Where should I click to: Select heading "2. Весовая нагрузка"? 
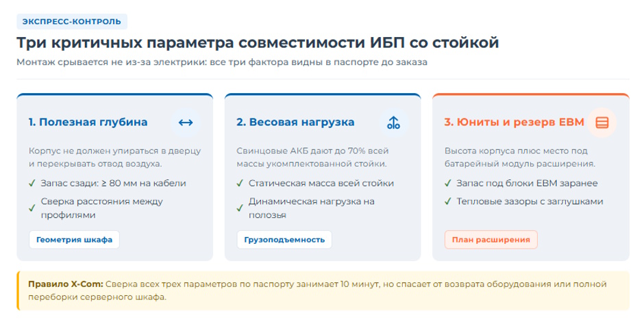click(295, 122)
